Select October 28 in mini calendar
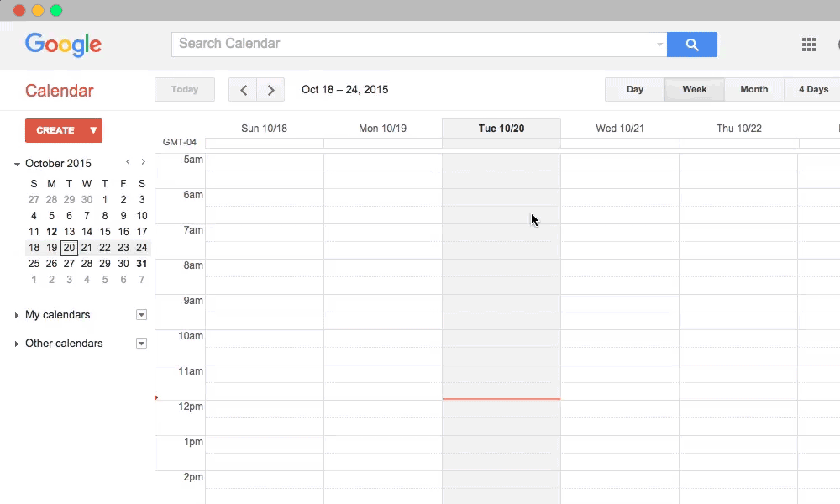Viewport: 840px width, 504px height. (x=87, y=264)
